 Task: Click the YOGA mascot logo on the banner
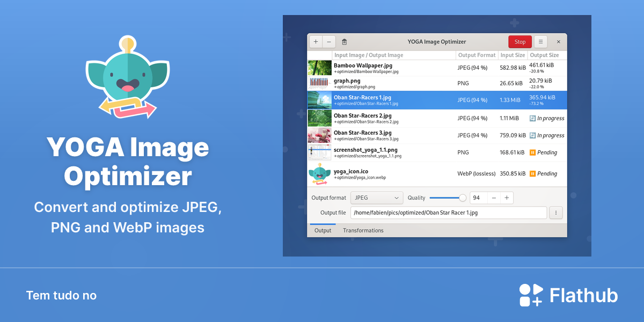pos(128,77)
